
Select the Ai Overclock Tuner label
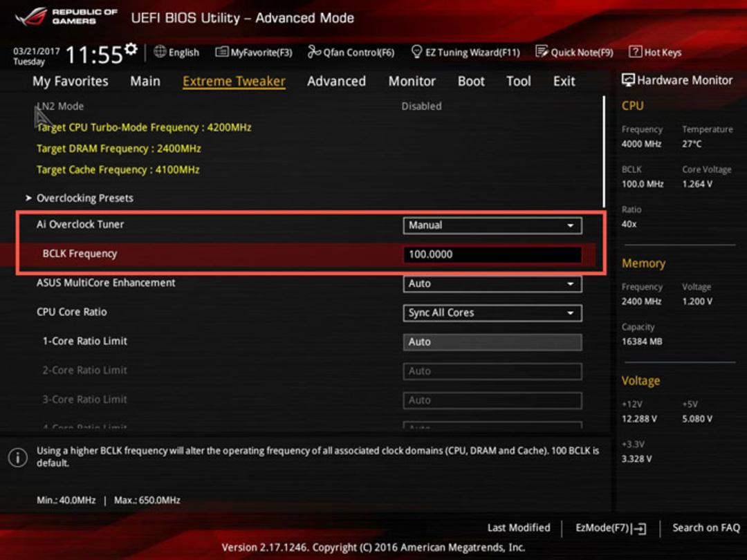coord(80,224)
